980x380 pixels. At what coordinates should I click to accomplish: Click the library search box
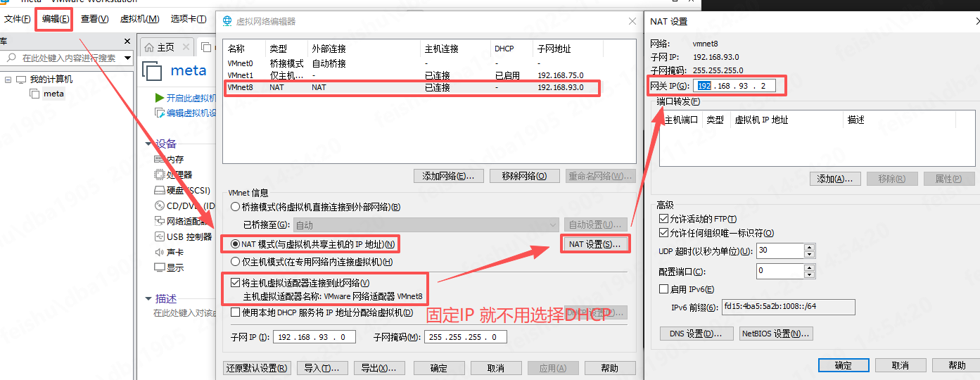[63, 58]
